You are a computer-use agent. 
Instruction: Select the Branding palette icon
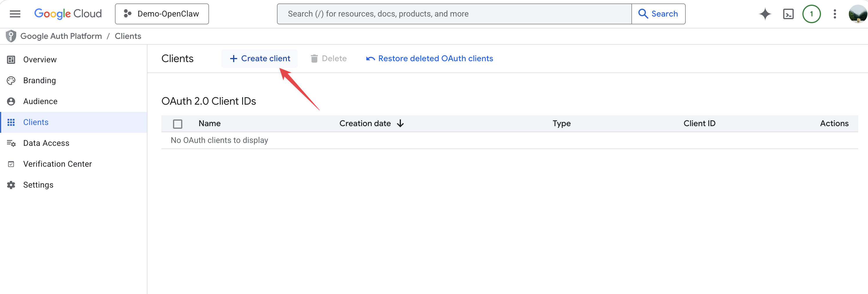pyautogui.click(x=11, y=80)
